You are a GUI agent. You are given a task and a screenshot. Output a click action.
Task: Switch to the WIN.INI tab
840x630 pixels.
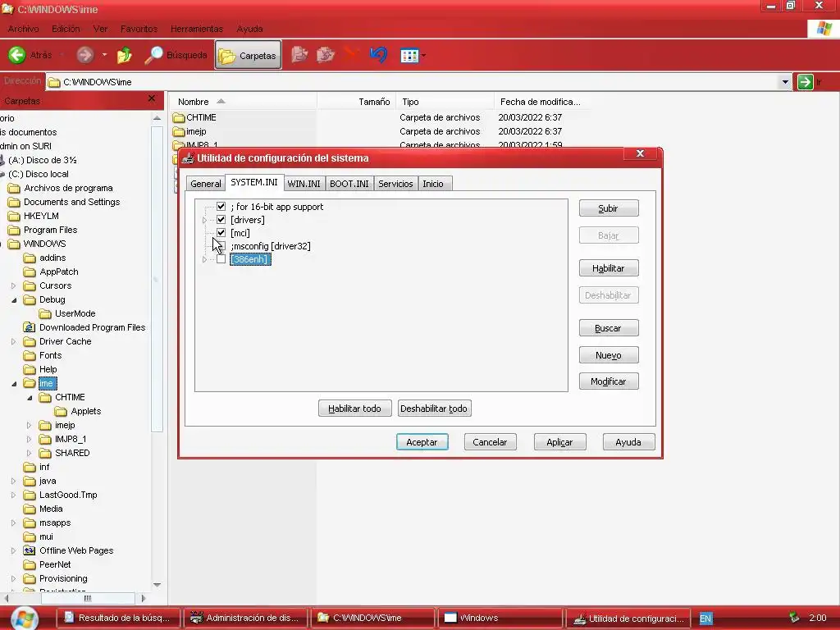tap(304, 184)
